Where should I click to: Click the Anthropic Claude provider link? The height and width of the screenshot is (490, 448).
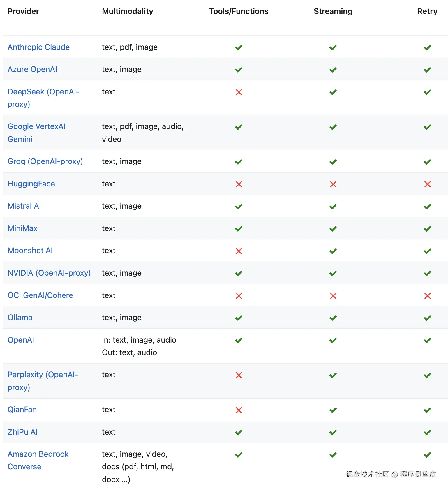click(38, 47)
